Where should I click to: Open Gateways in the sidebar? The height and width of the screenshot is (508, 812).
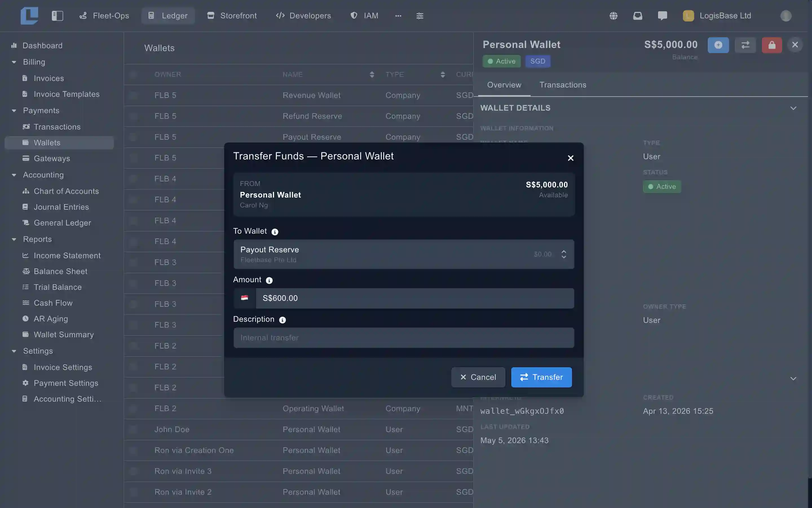[x=52, y=158]
